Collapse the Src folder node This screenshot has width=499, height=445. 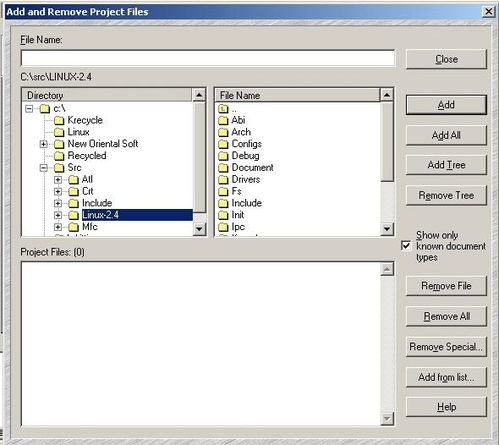(43, 168)
